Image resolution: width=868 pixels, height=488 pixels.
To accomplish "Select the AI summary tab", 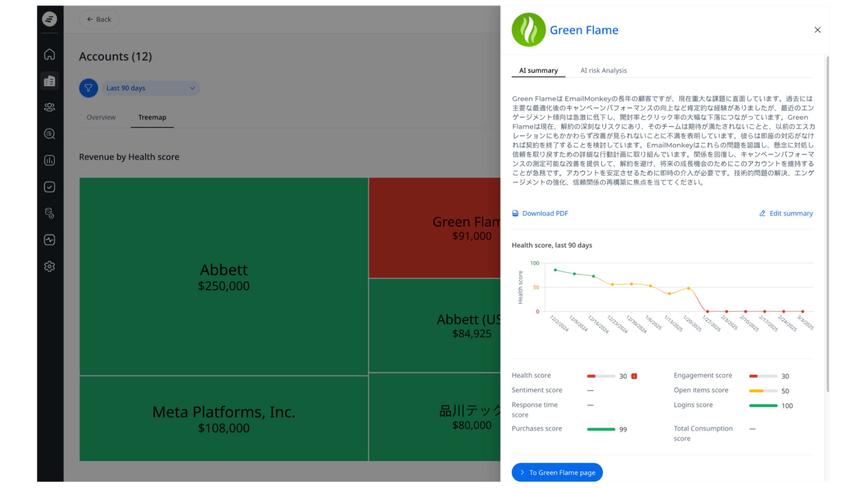I will click(538, 70).
